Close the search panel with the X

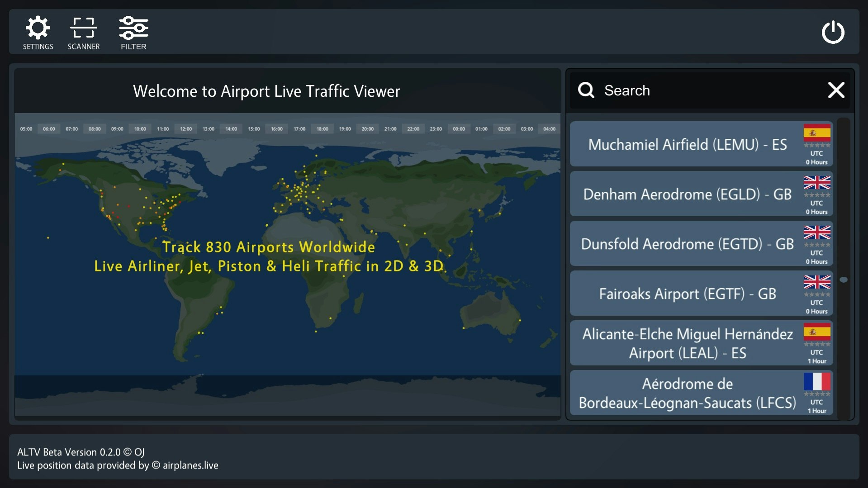[836, 90]
